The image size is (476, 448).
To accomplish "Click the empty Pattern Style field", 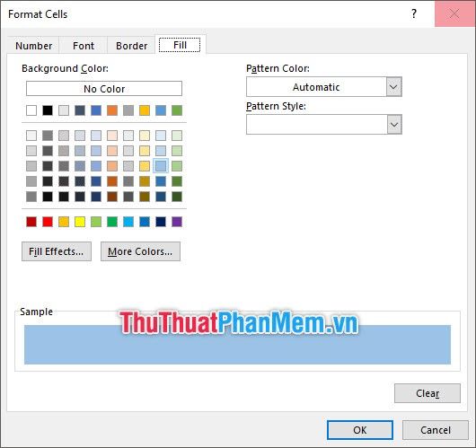I will point(317,125).
